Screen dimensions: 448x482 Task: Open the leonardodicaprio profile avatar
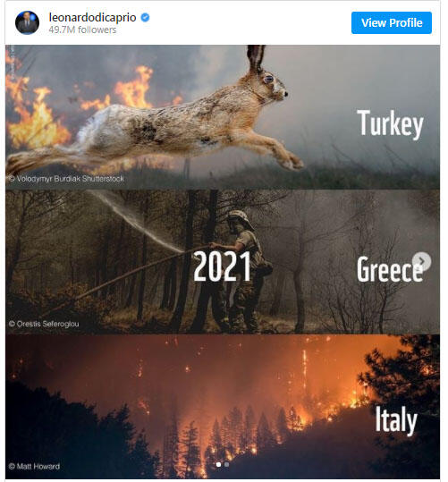point(27,22)
